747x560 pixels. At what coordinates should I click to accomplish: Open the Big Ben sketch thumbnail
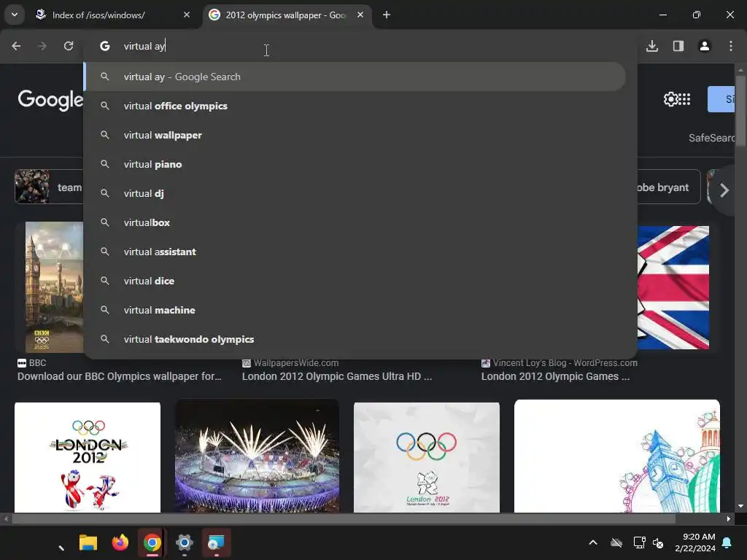click(617, 456)
